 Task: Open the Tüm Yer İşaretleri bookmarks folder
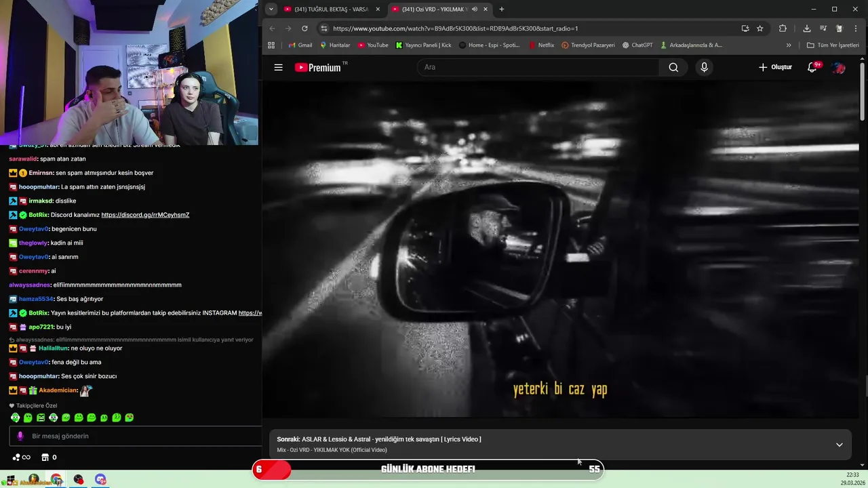pos(833,45)
